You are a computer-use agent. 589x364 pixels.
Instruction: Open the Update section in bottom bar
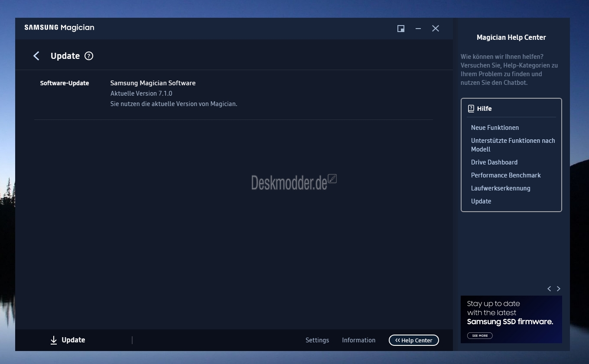pos(73,340)
